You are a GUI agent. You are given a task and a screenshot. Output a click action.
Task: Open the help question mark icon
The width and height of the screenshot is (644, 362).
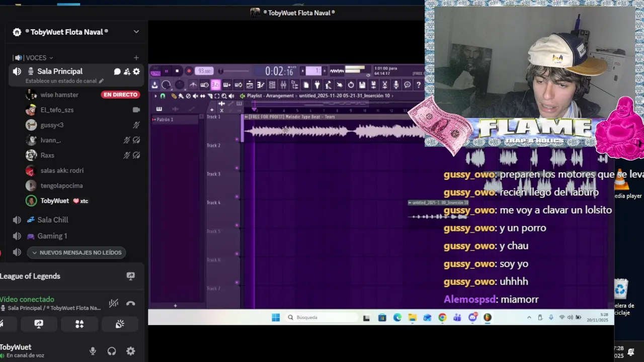(x=418, y=84)
